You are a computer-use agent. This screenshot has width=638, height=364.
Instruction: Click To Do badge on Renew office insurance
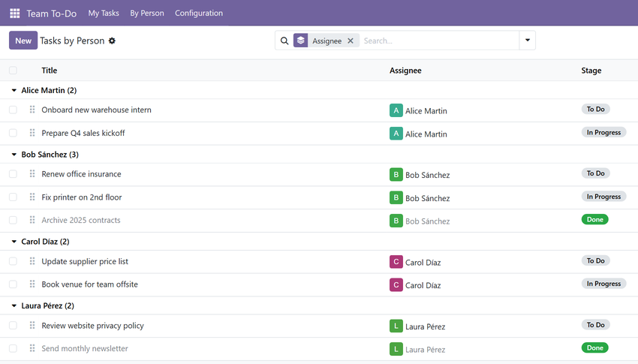pyautogui.click(x=596, y=173)
